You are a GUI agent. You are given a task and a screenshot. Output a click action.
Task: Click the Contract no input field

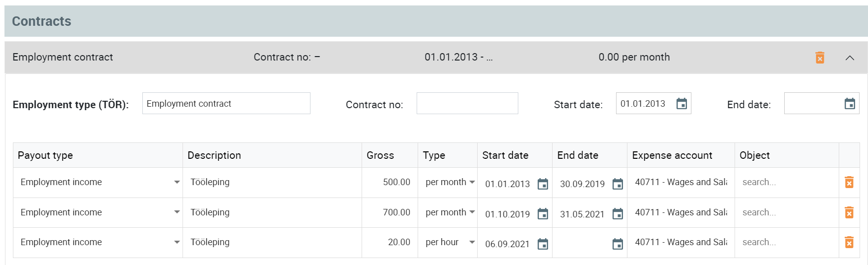click(x=467, y=103)
